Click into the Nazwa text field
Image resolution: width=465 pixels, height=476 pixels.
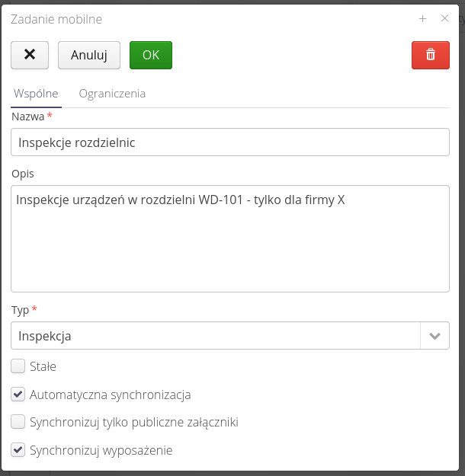coord(230,142)
